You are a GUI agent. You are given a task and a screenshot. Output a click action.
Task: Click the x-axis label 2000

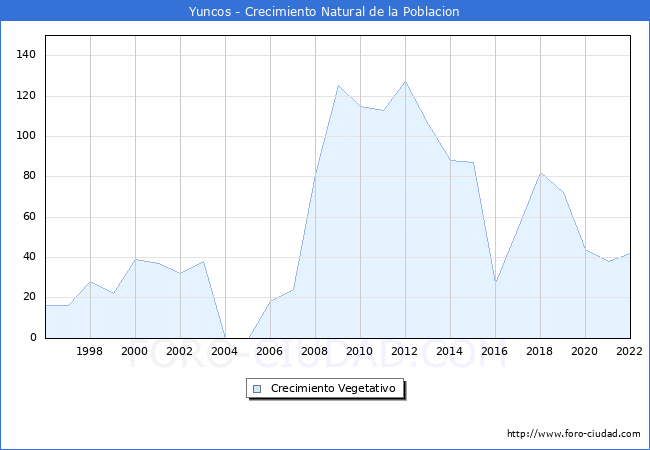134,351
